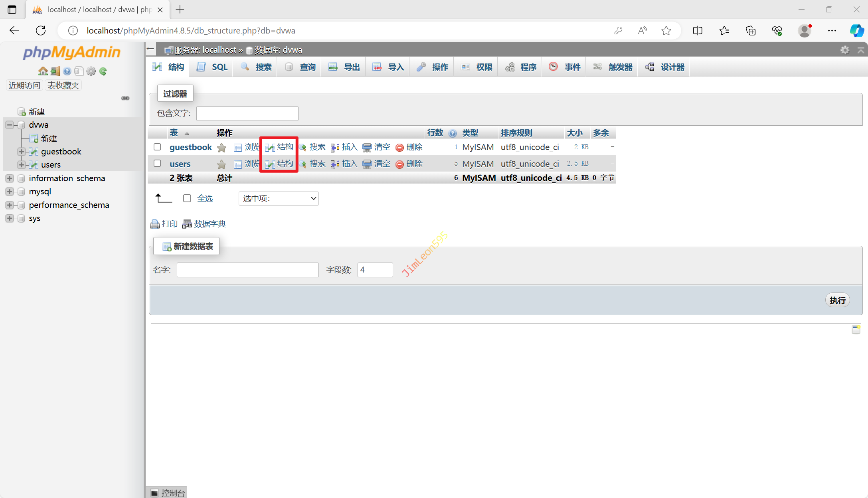
Task: Click the 包含文字 filter input field
Action: point(247,113)
